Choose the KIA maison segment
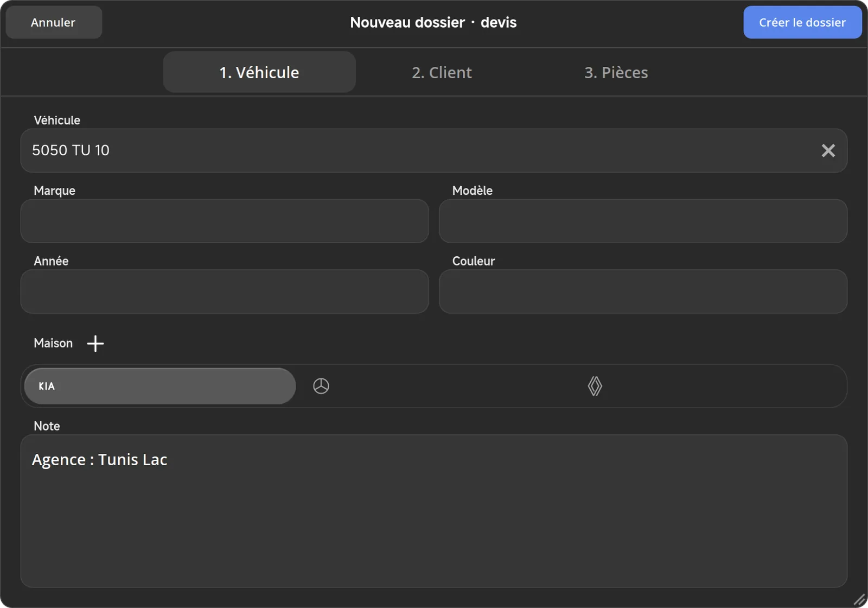The image size is (868, 608). tap(160, 386)
